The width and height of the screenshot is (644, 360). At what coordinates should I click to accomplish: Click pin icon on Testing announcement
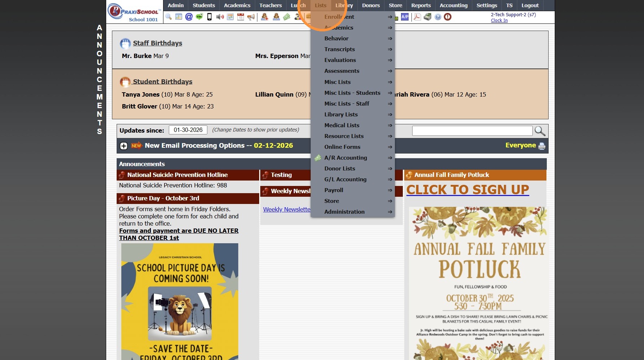[265, 175]
